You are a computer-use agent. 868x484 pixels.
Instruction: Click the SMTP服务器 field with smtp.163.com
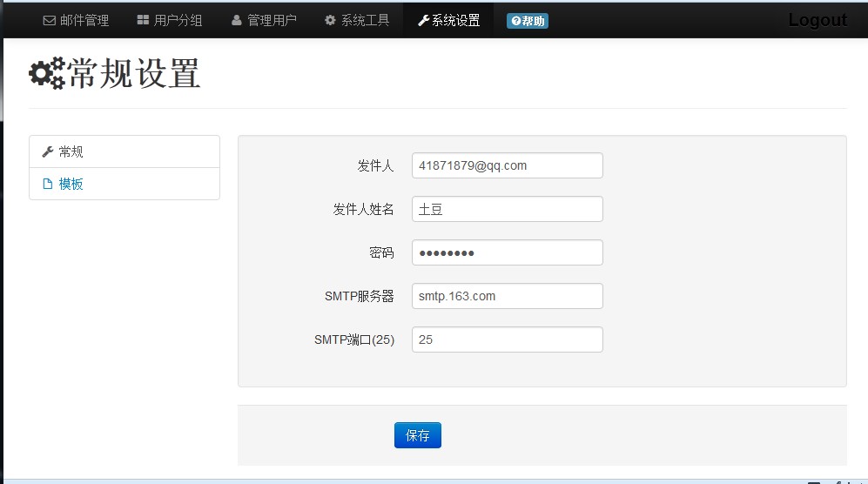[x=507, y=296]
